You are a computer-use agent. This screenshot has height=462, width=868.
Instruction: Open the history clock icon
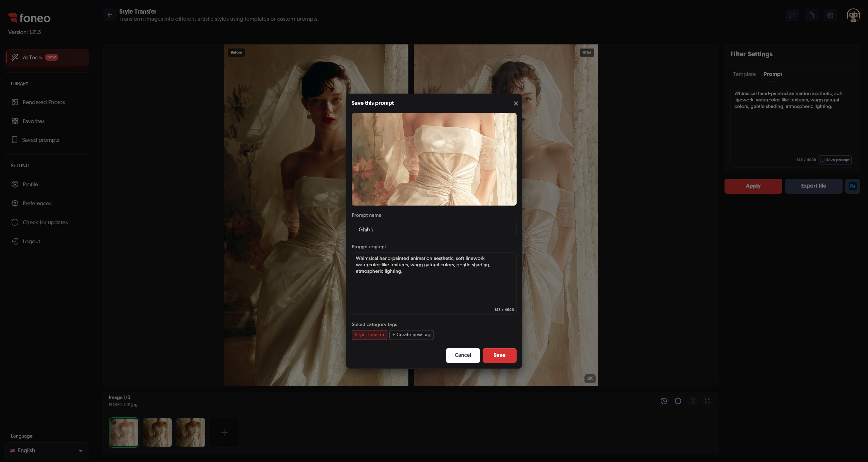(663, 401)
